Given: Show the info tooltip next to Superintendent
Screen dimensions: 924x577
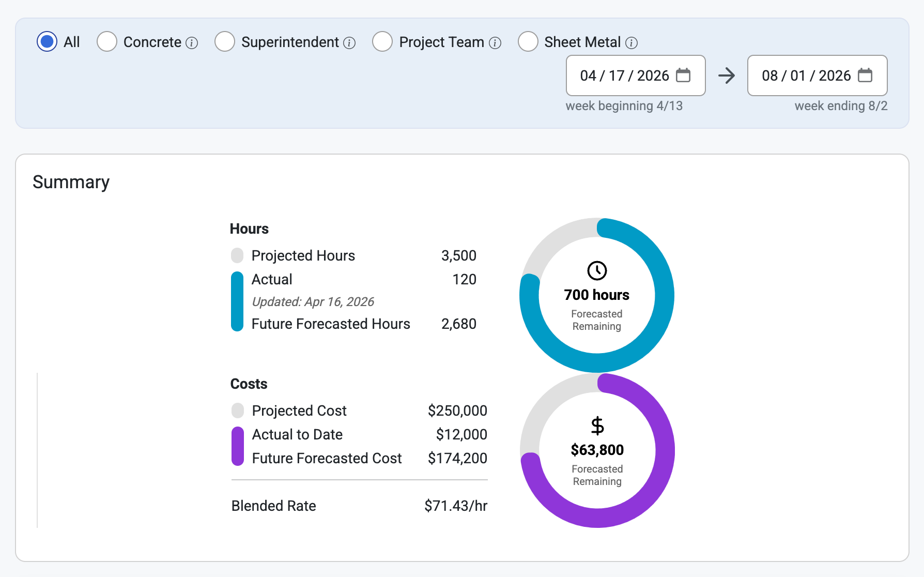Looking at the screenshot, I should 349,43.
